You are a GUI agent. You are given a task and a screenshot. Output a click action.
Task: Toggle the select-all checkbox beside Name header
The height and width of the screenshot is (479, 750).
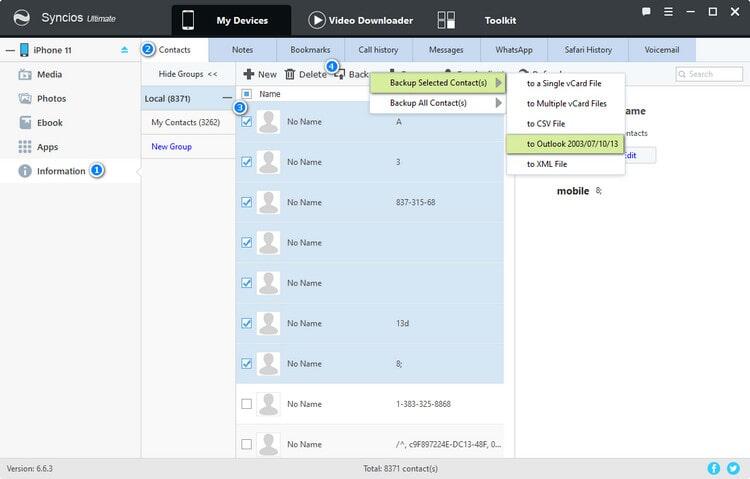(x=247, y=94)
